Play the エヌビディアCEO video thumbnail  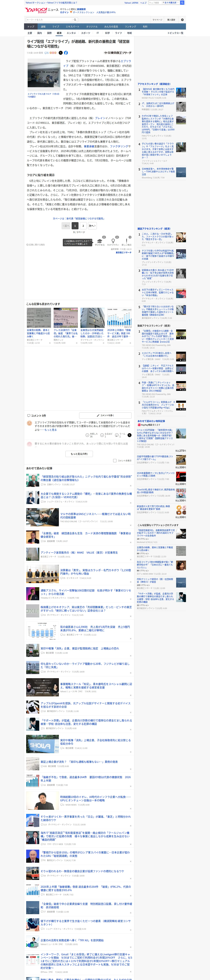tap(181, 356)
